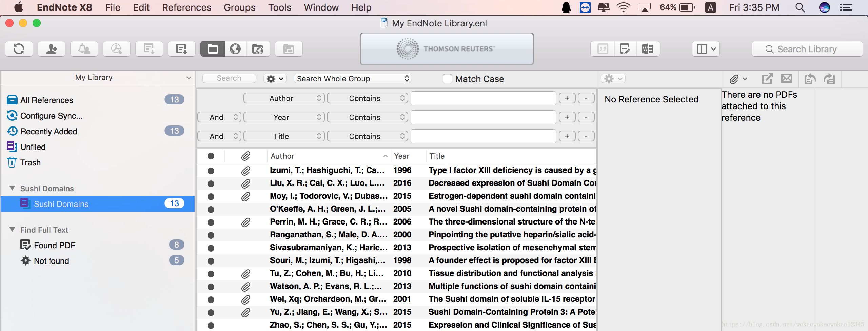Click paperclip of Izumi 1996 reference

(x=246, y=171)
